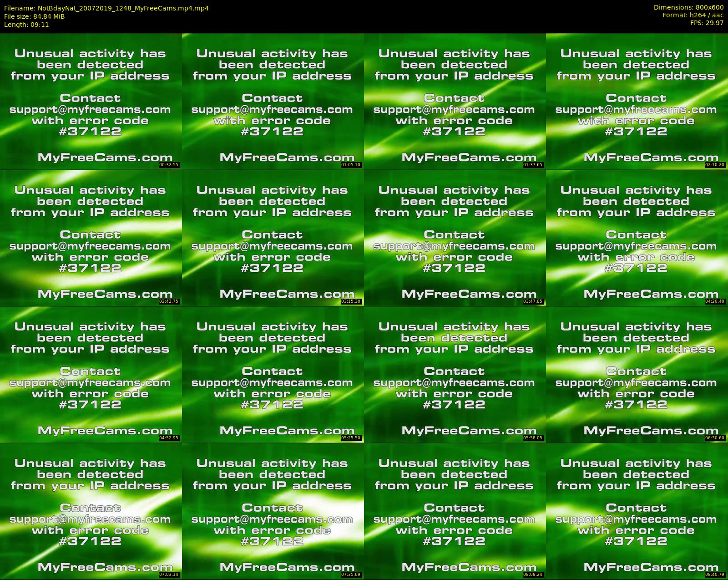The image size is (728, 580).
Task: Click the 'Dimensions: 800x600' text
Action: [688, 7]
